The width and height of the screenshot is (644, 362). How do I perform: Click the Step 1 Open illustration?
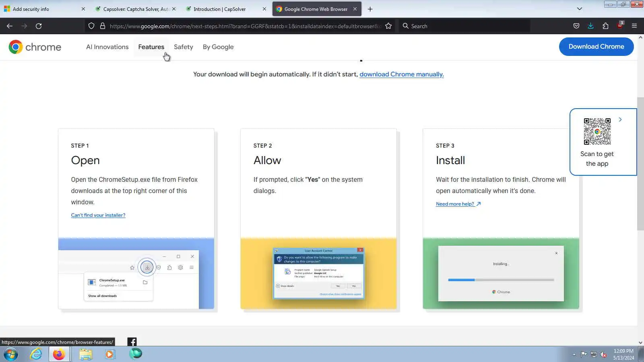click(x=136, y=274)
